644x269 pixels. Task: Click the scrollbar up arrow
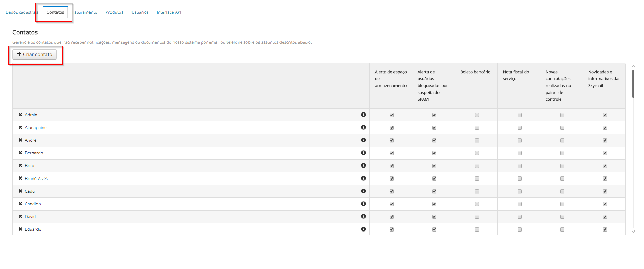pos(633,66)
